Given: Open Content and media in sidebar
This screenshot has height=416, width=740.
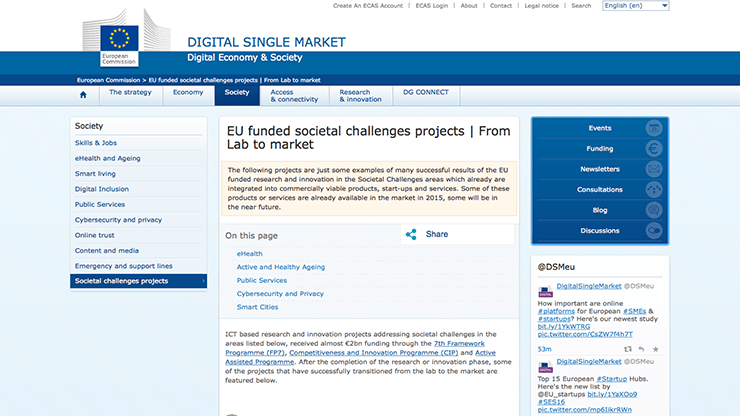Looking at the screenshot, I should point(107,251).
